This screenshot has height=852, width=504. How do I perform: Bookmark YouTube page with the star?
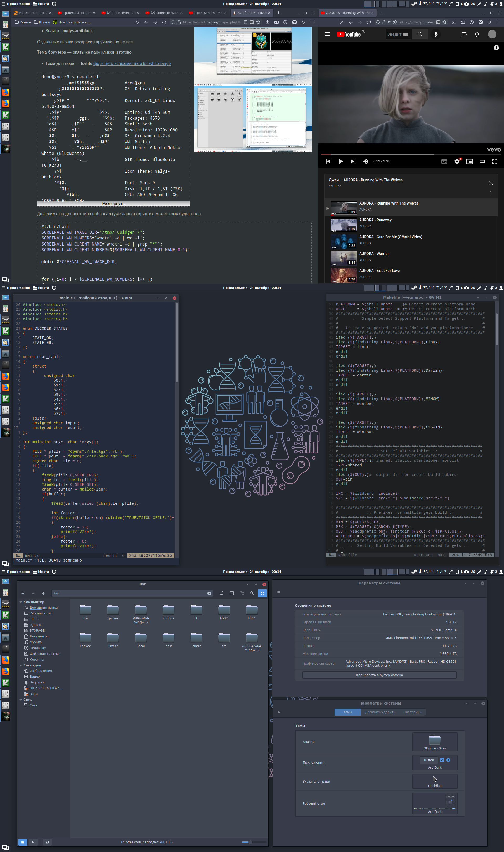pyautogui.click(x=444, y=22)
